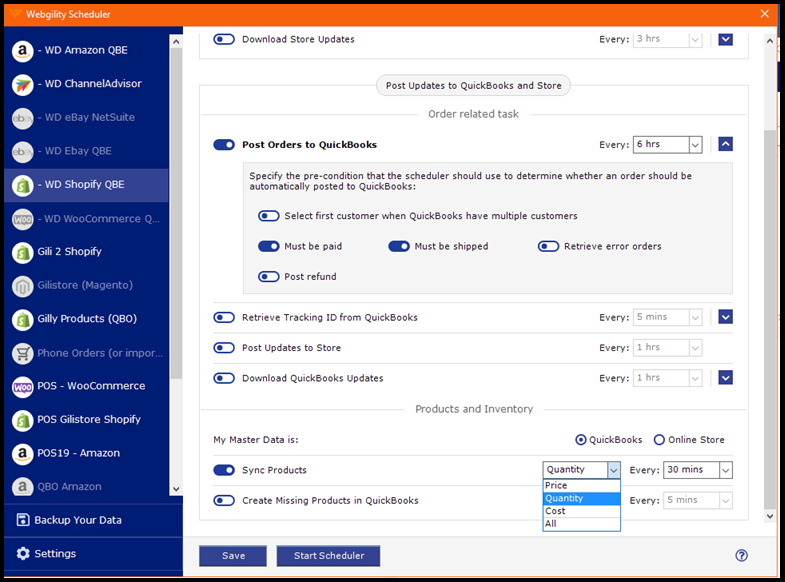Click the Save button
Image resolution: width=785 pixels, height=582 pixels.
[233, 556]
